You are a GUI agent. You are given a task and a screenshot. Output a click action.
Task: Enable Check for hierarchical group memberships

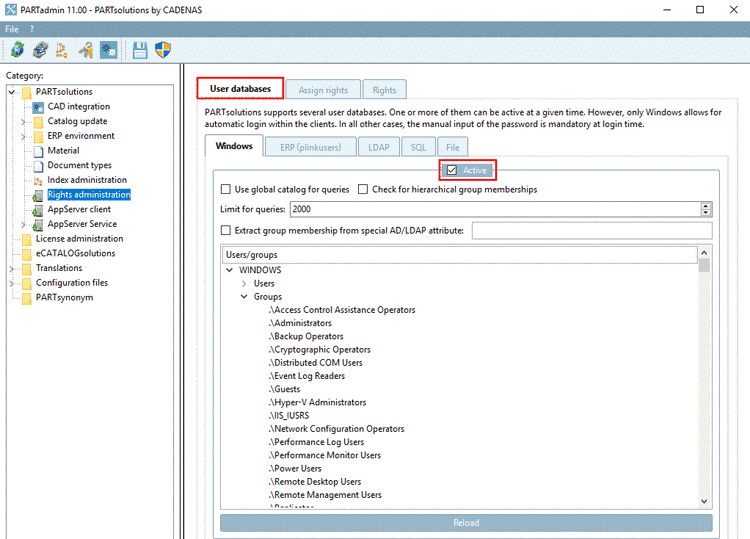[x=363, y=189]
